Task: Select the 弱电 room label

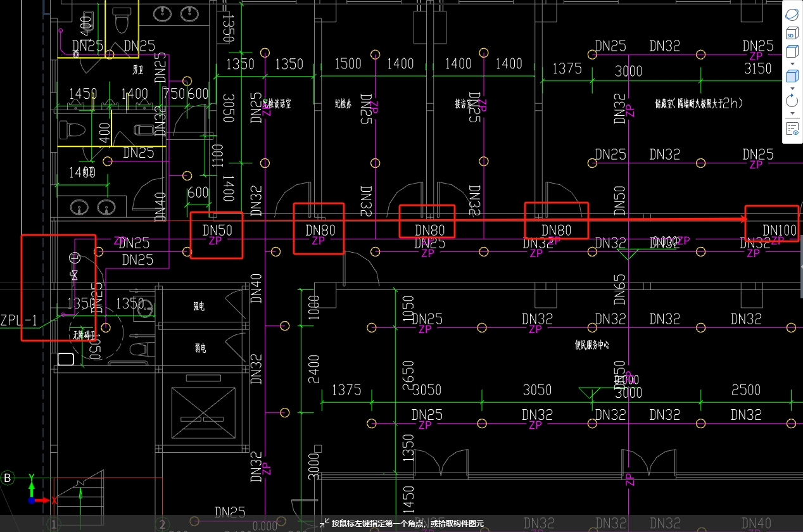Action: tap(200, 348)
